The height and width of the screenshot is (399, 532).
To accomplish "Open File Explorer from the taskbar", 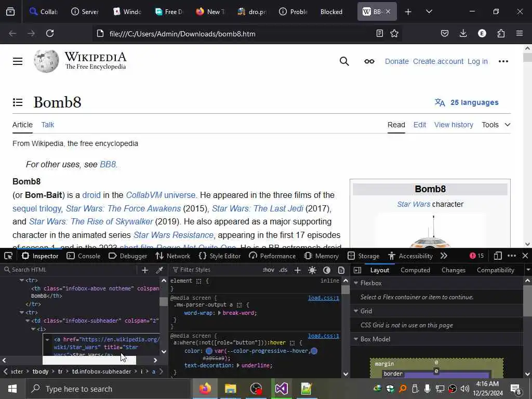I will tap(230, 389).
